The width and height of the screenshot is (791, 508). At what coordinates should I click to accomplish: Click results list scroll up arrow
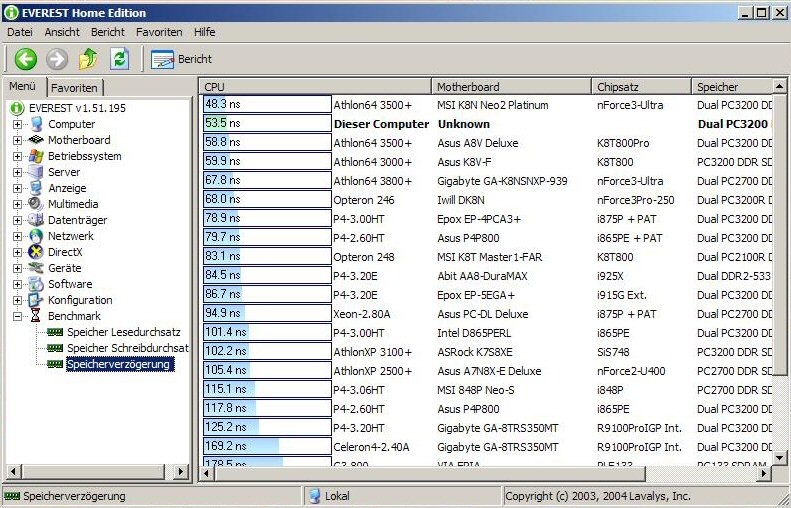click(x=780, y=86)
